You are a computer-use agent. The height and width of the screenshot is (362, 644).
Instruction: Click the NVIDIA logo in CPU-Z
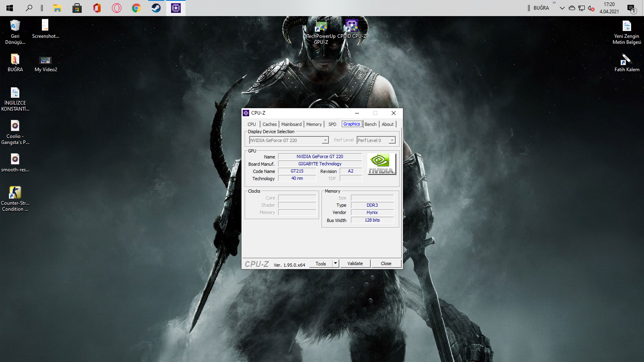click(x=382, y=164)
